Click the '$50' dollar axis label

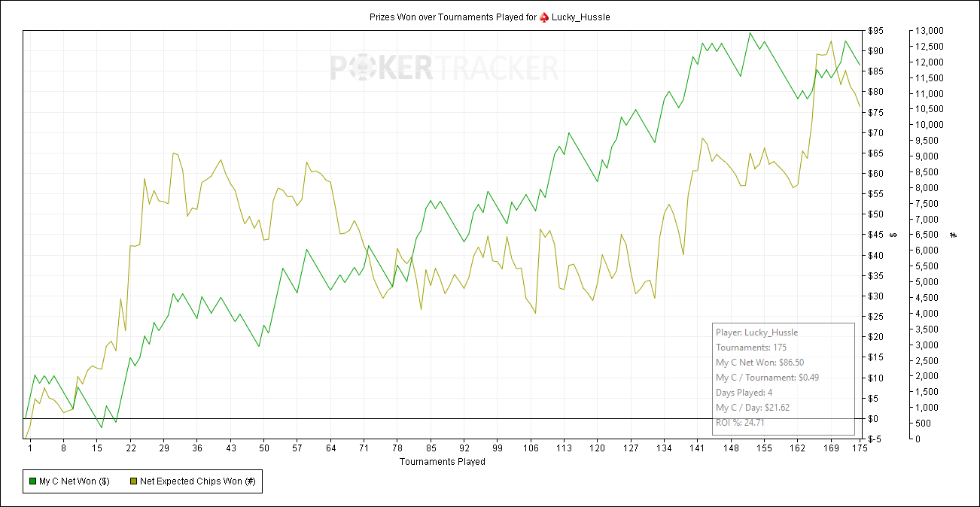[x=875, y=214]
